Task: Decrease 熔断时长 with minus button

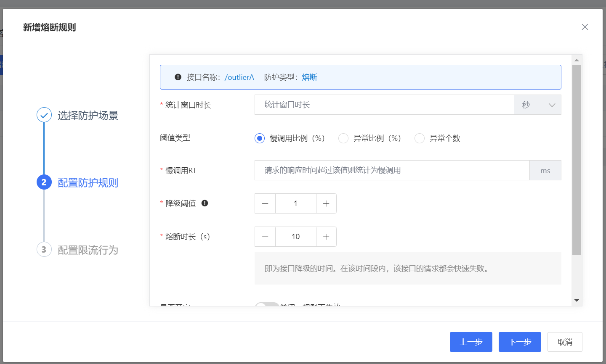Action: point(265,237)
